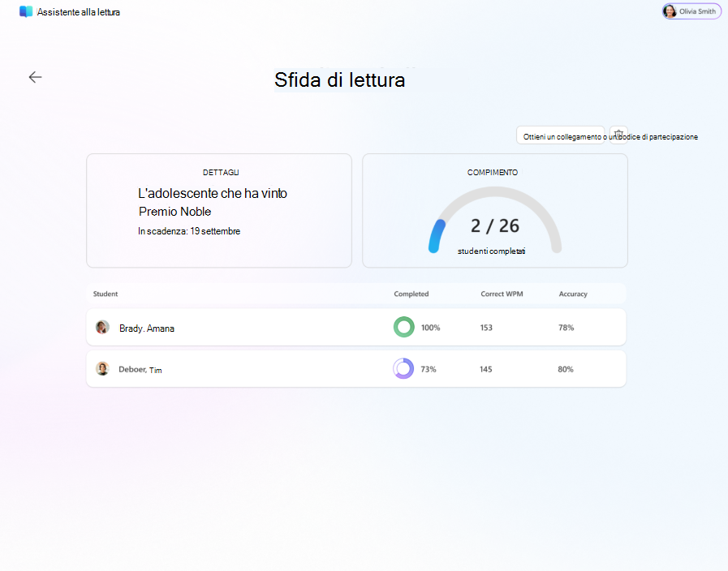Click the 80% accuracy value
Screen dimensions: 728x571
pyautogui.click(x=566, y=369)
